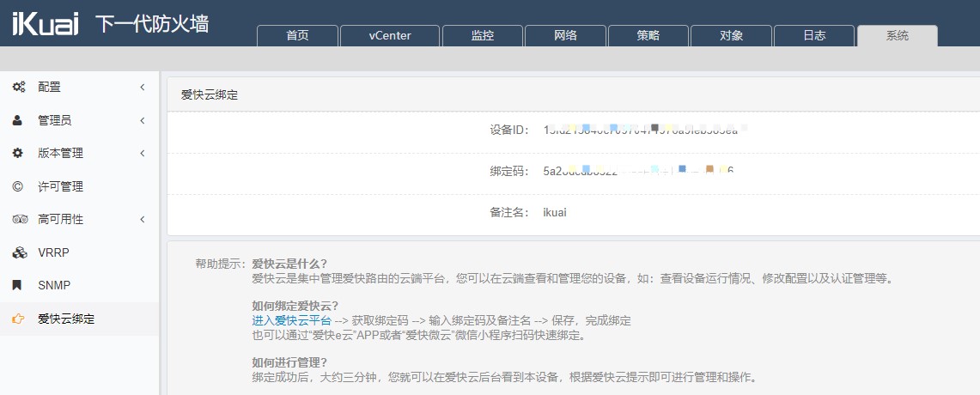Click the 设备ID: label
Image resolution: width=980 pixels, height=395 pixels.
pyautogui.click(x=510, y=130)
